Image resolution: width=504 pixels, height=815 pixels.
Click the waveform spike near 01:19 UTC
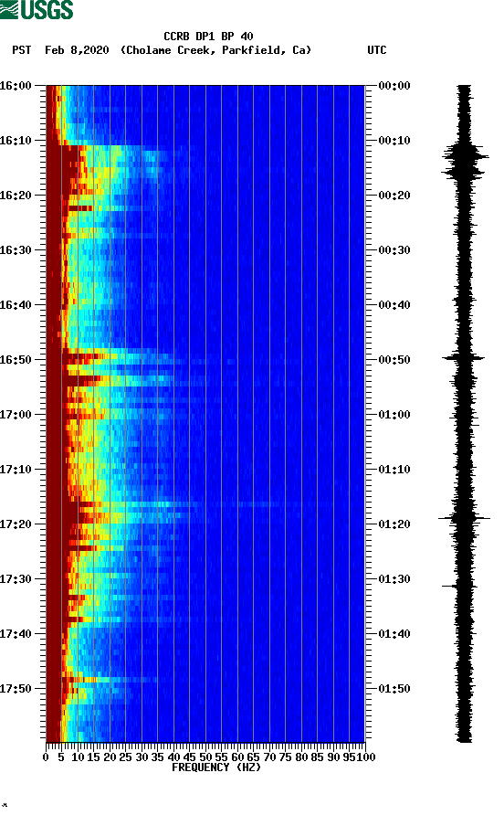click(464, 518)
